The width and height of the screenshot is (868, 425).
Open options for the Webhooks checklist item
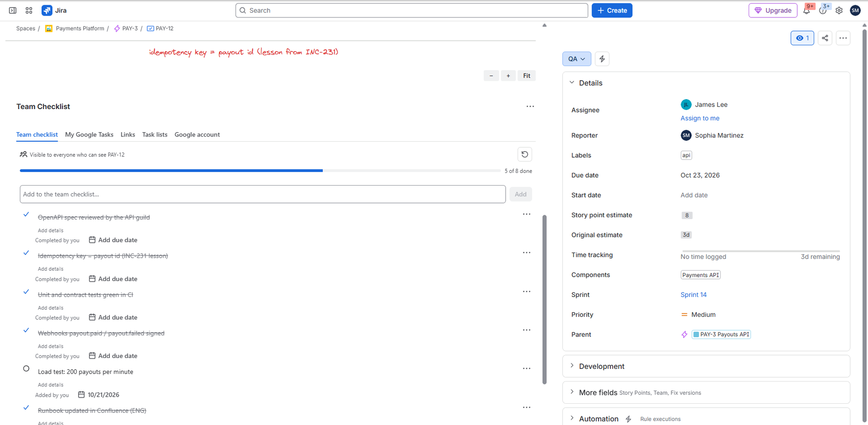coord(526,330)
